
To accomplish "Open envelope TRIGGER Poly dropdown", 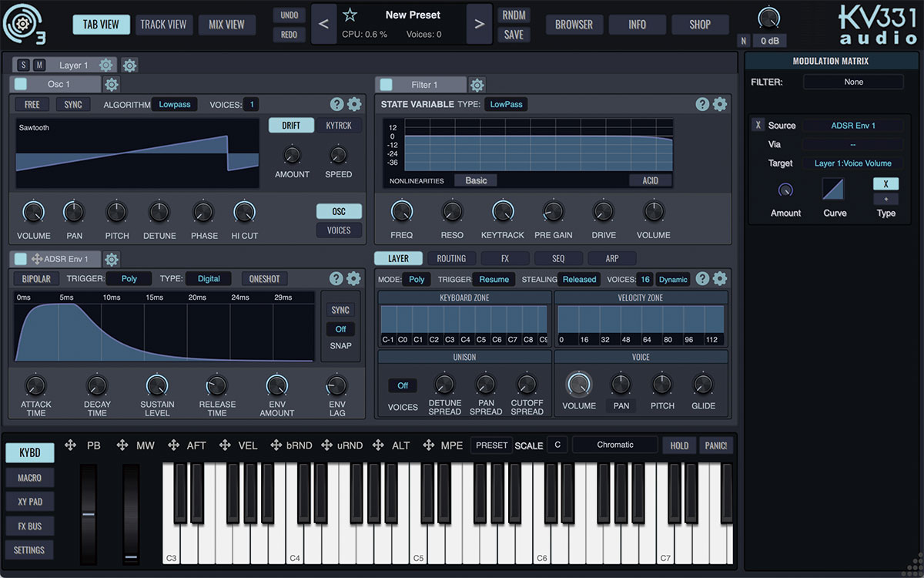I will click(129, 279).
